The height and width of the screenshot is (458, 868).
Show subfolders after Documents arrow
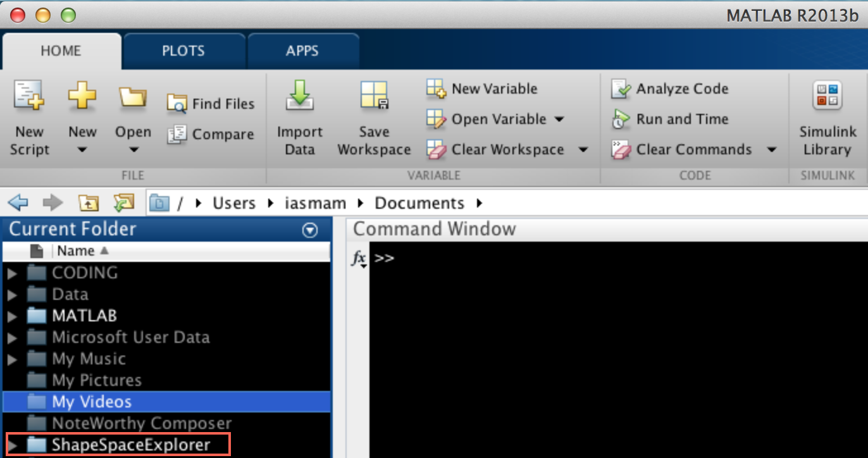(x=478, y=203)
